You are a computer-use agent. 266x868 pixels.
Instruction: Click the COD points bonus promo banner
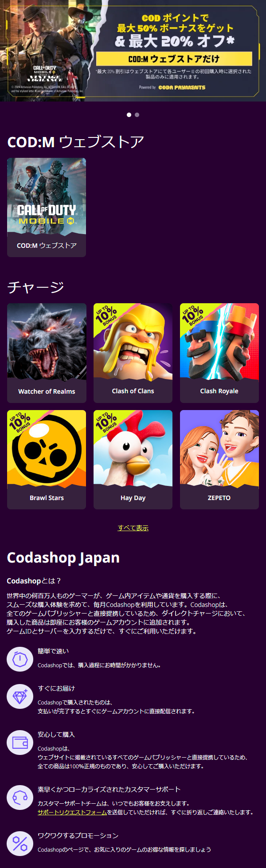(133, 51)
